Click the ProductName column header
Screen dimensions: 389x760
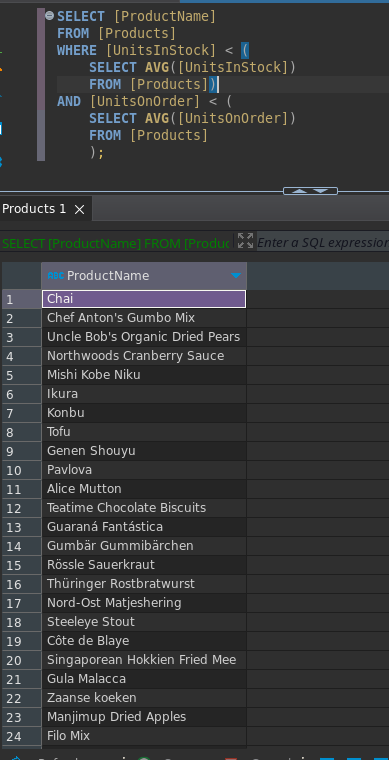pos(144,275)
